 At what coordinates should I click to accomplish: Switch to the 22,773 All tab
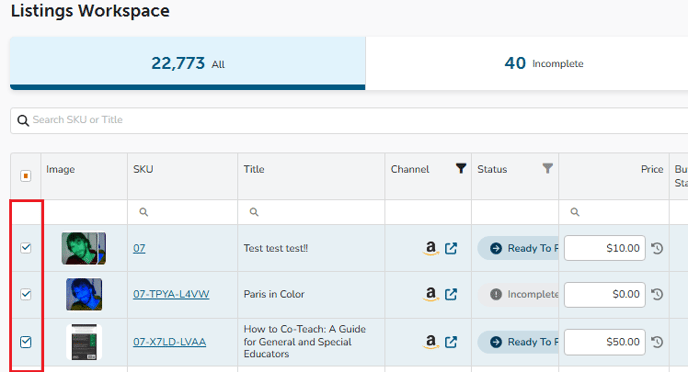pyautogui.click(x=188, y=63)
